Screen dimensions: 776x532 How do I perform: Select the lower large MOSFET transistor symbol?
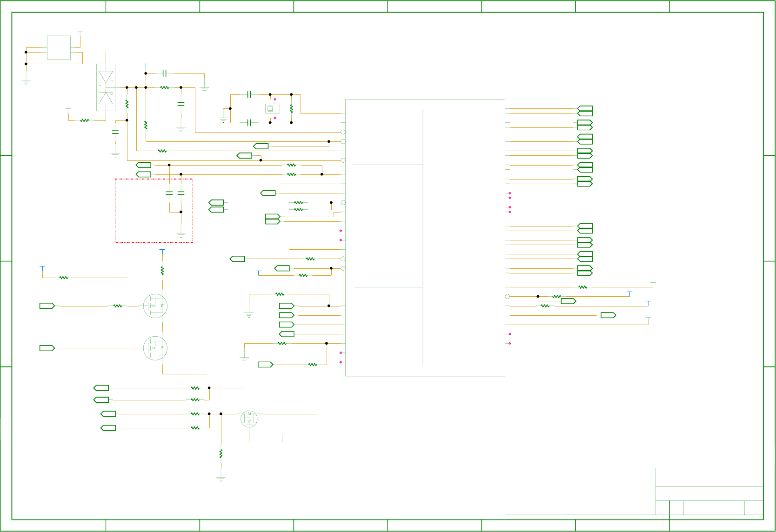[x=155, y=348]
